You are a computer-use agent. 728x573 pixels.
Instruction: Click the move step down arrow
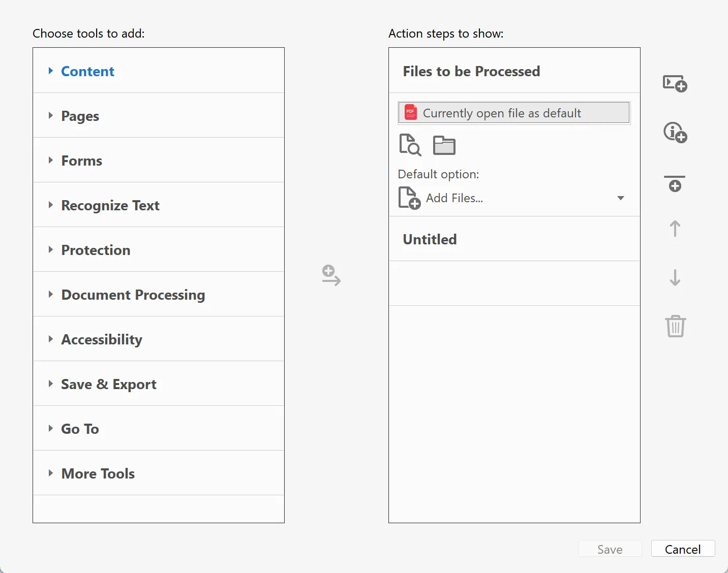[674, 277]
